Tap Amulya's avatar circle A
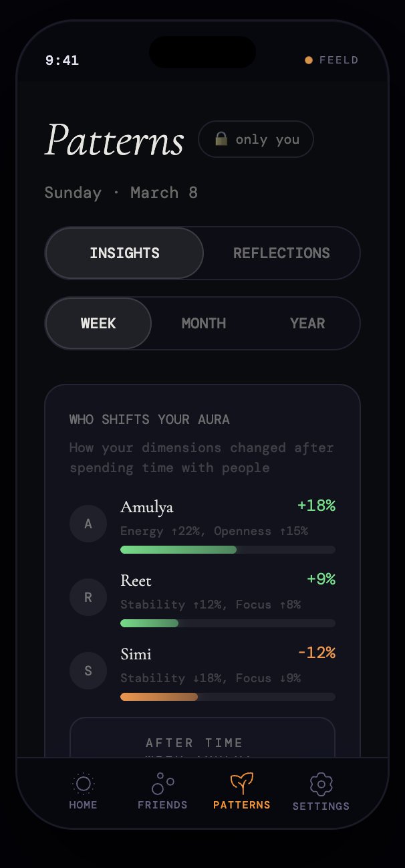 88,524
